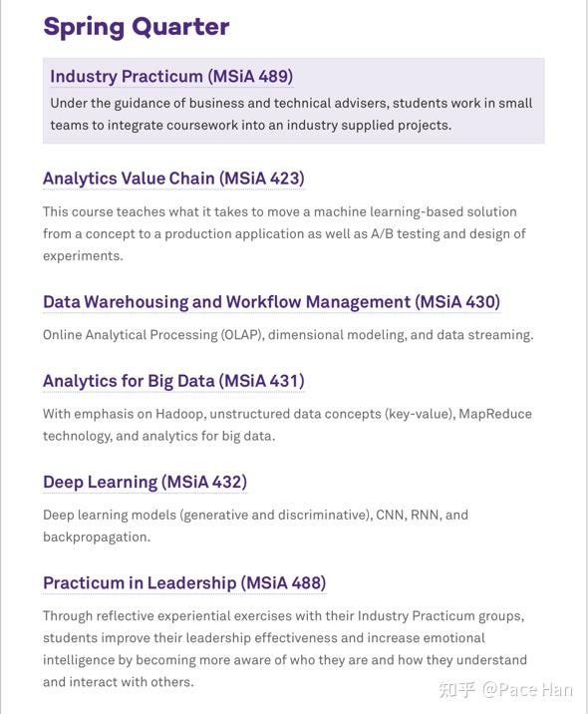The height and width of the screenshot is (714, 588).
Task: Click 'emotional' in the leadership description
Action: coord(454,638)
